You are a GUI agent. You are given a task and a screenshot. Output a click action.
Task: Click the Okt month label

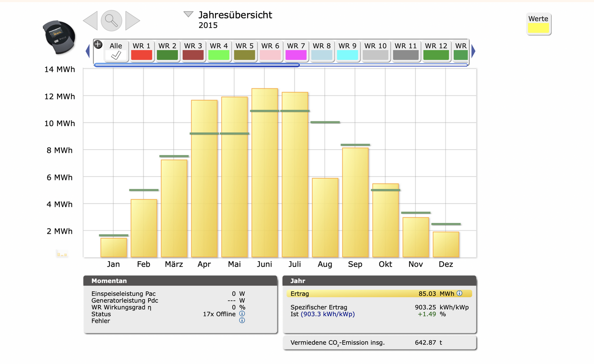[385, 264]
